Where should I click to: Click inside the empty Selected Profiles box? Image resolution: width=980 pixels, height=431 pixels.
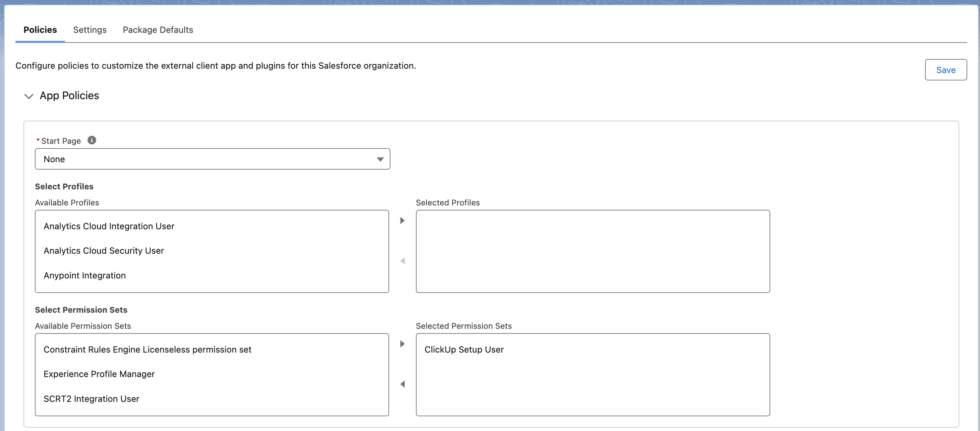tap(593, 251)
